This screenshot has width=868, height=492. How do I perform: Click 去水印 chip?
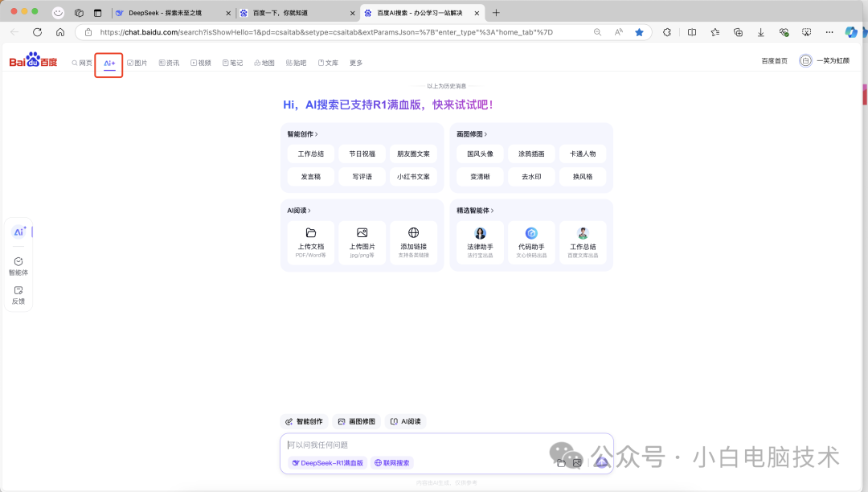pyautogui.click(x=531, y=177)
